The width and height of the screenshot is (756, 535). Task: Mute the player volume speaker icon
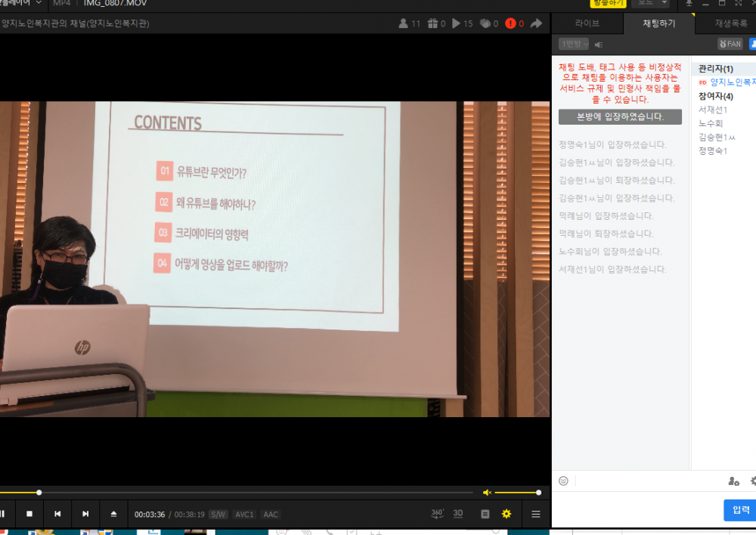point(487,492)
